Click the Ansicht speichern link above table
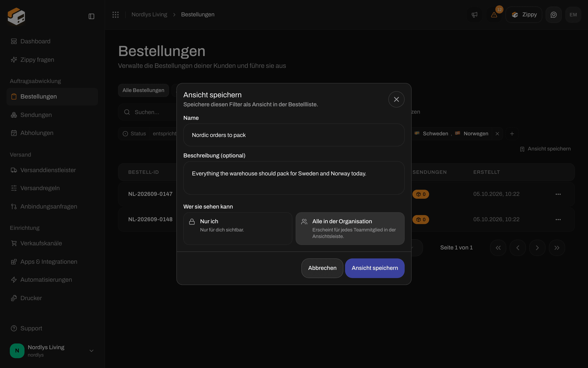 (545, 149)
